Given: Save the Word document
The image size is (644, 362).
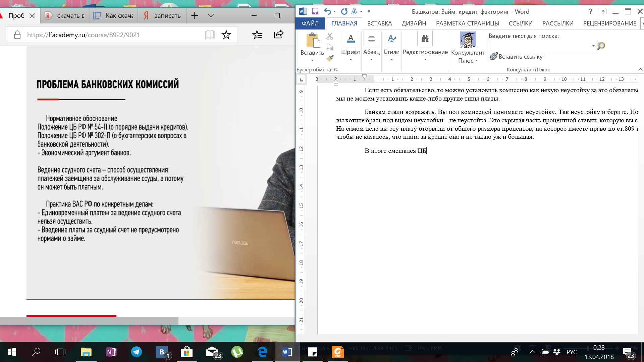Looking at the screenshot, I should click(315, 11).
